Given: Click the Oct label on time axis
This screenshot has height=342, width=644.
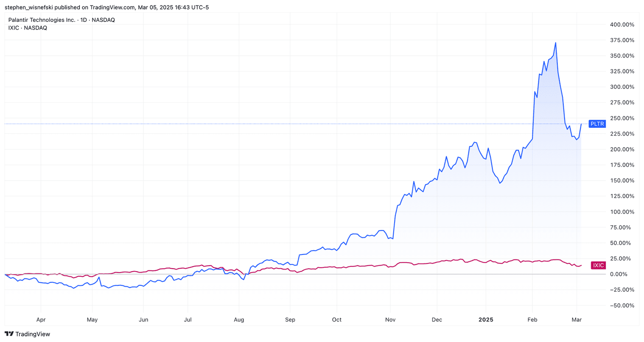Looking at the screenshot, I should (337, 320).
